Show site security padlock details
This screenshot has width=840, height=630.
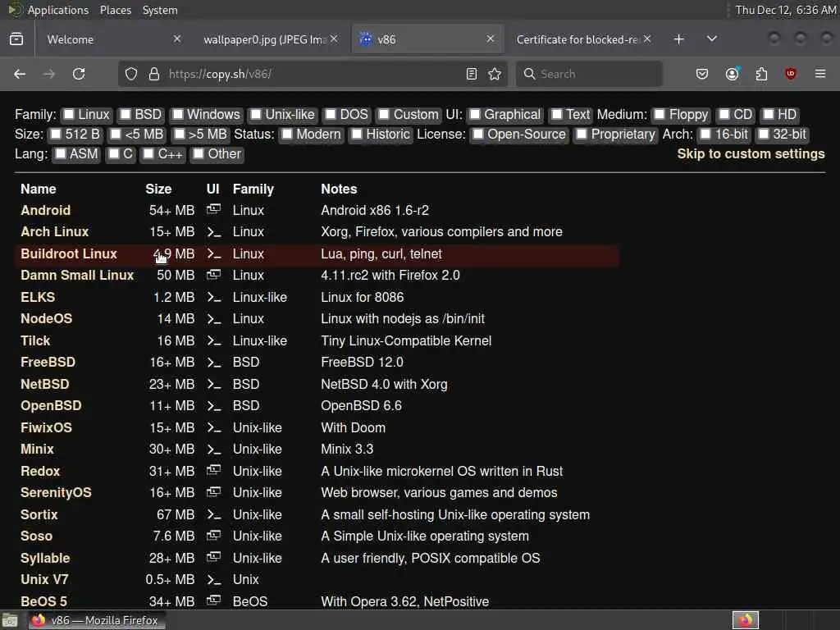pos(154,74)
